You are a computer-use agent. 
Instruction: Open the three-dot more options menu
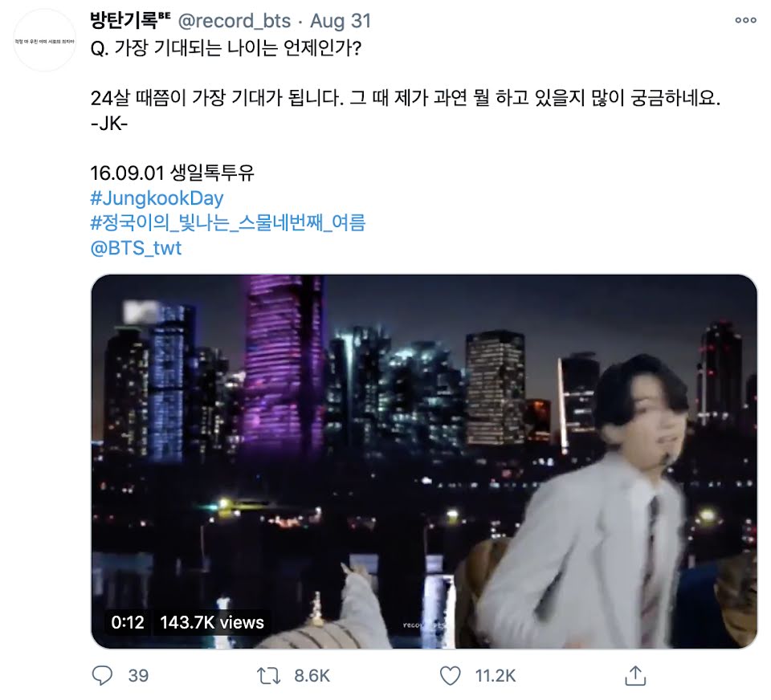[745, 20]
